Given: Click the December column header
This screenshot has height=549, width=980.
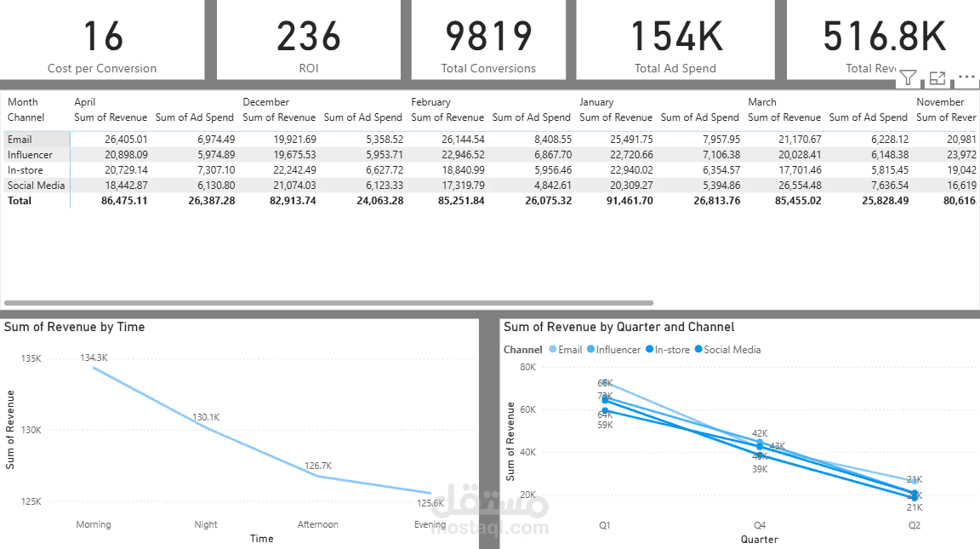Looking at the screenshot, I should (265, 102).
